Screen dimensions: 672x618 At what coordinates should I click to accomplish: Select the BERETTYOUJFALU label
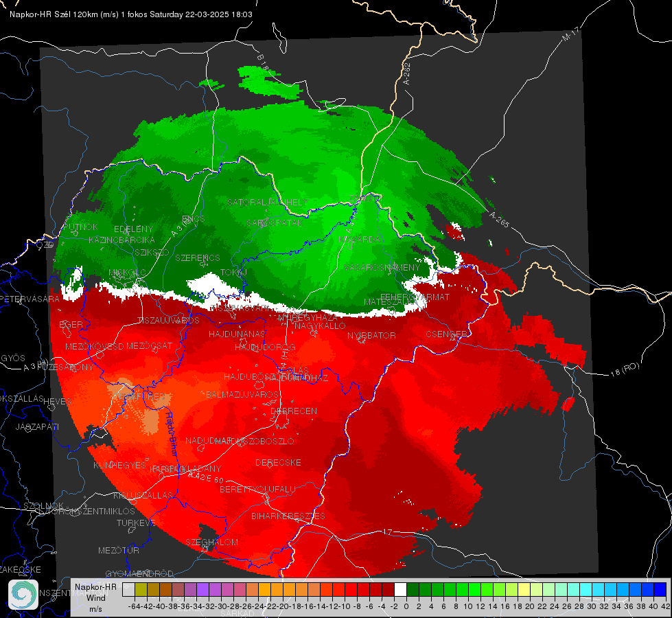click(257, 489)
